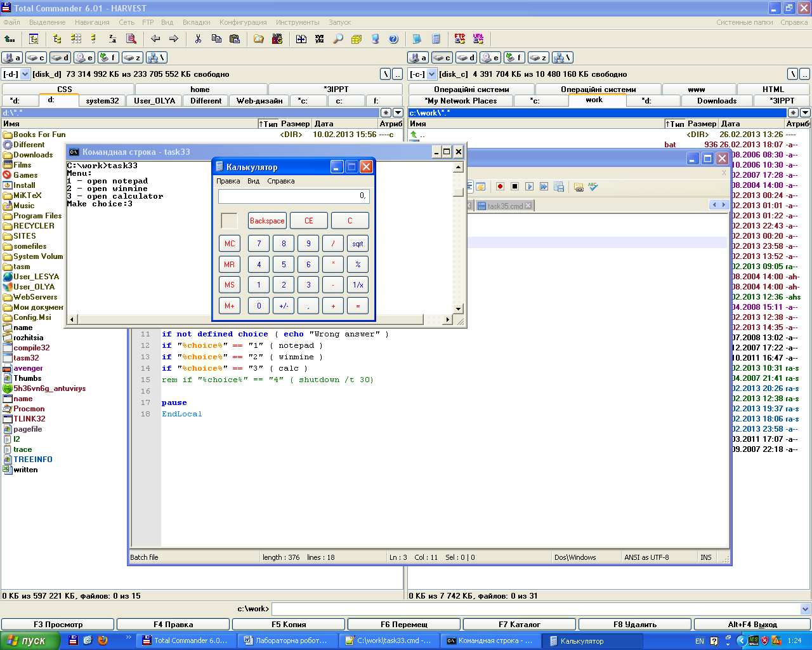This screenshot has height=650, width=812.
Task: Click F5 Копия button
Action: (x=289, y=625)
